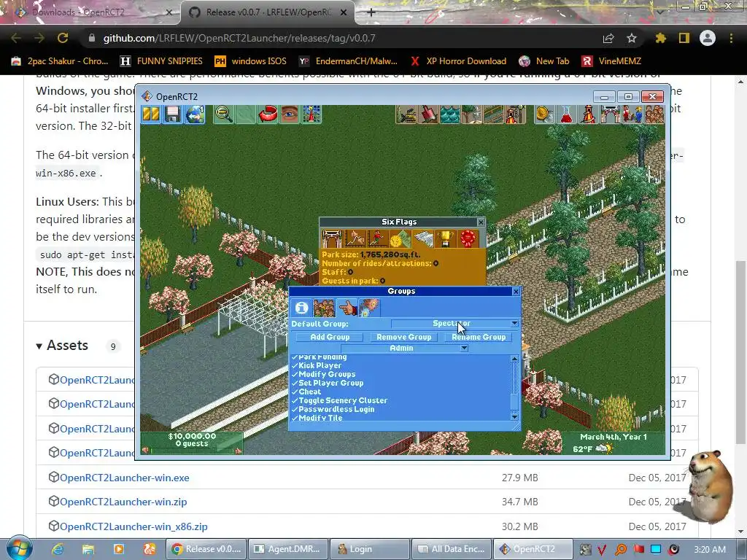
Task: Open the multiplayer options tab in Groups
Action: (x=369, y=308)
